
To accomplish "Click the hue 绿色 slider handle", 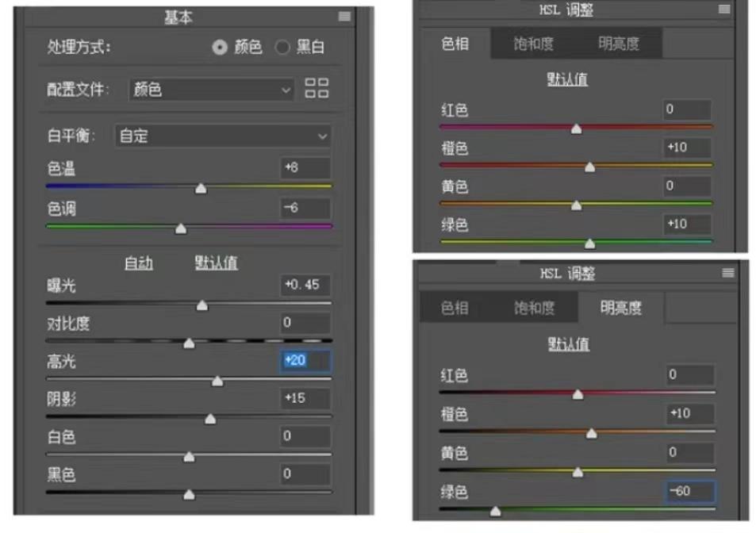I will (589, 243).
